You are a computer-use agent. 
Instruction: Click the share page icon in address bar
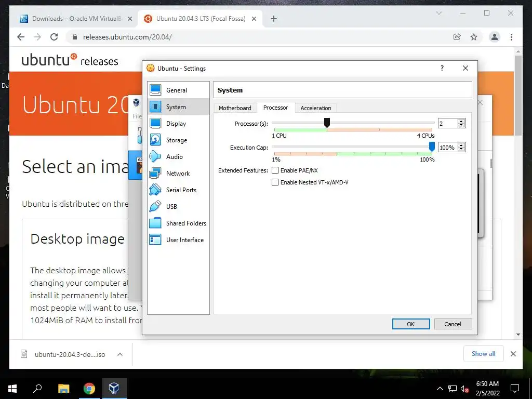[457, 37]
